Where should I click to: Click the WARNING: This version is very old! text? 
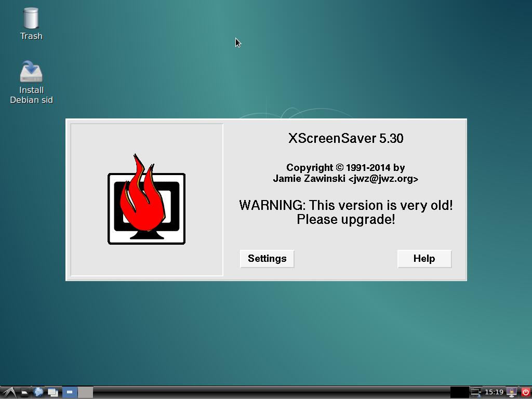[x=345, y=205]
